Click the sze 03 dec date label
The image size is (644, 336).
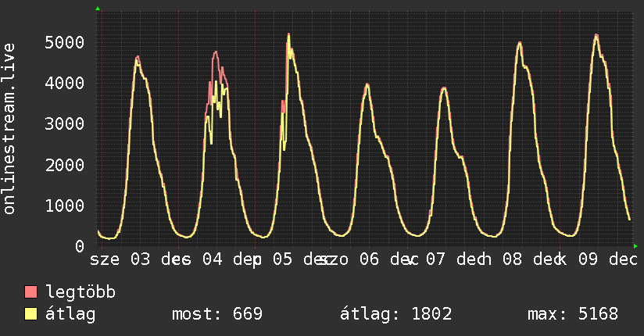click(141, 259)
